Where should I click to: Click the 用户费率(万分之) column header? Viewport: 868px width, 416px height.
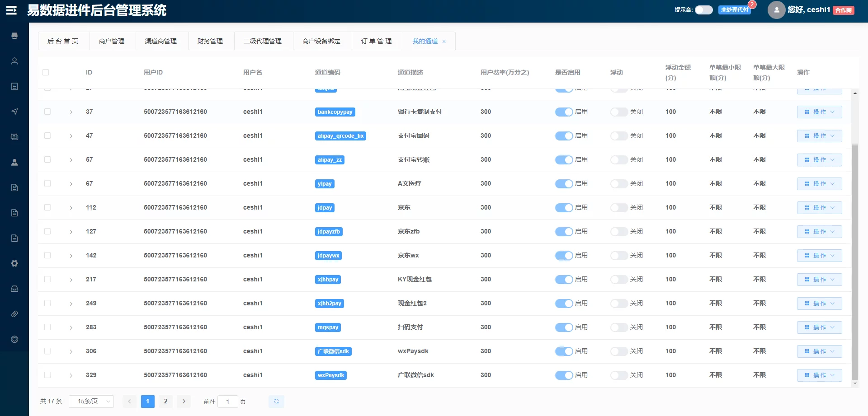[505, 72]
